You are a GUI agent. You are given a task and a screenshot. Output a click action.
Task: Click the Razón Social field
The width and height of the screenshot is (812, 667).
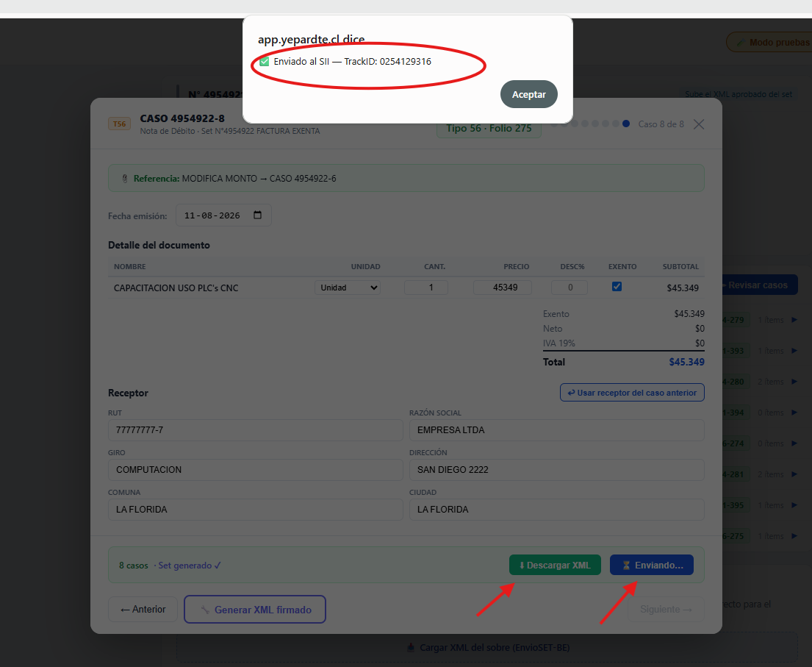point(557,430)
